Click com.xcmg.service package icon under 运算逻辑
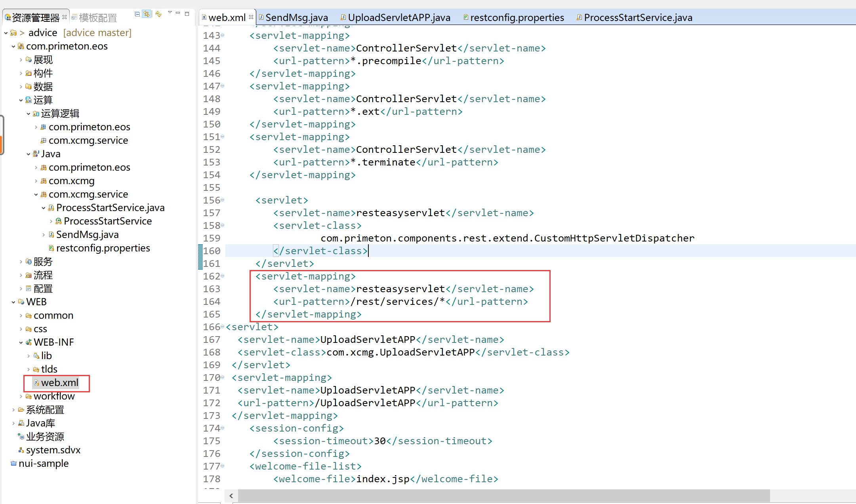The image size is (856, 504). coord(44,141)
